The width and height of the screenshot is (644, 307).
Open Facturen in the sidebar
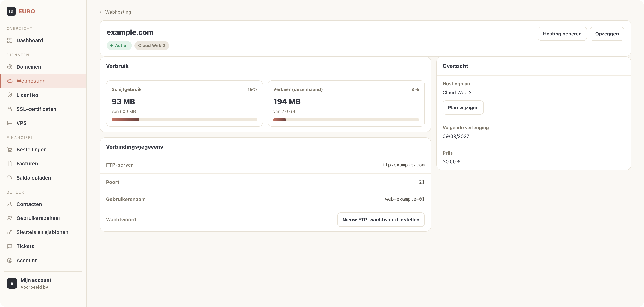(43, 163)
